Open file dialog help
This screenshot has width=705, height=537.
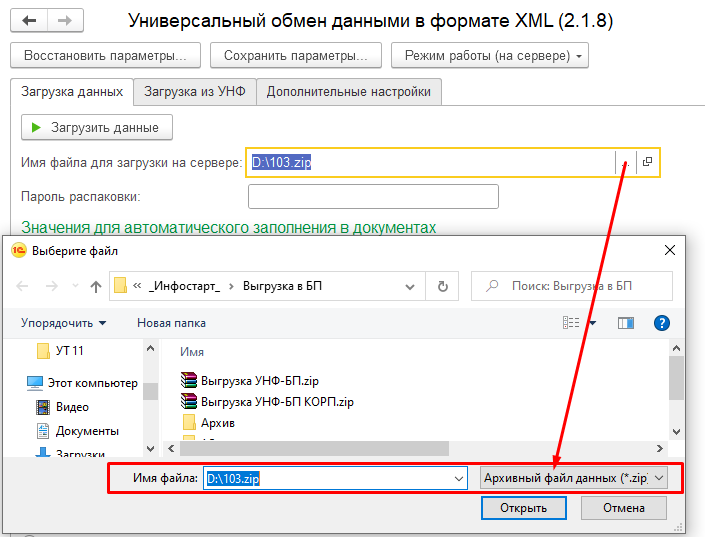(661, 323)
